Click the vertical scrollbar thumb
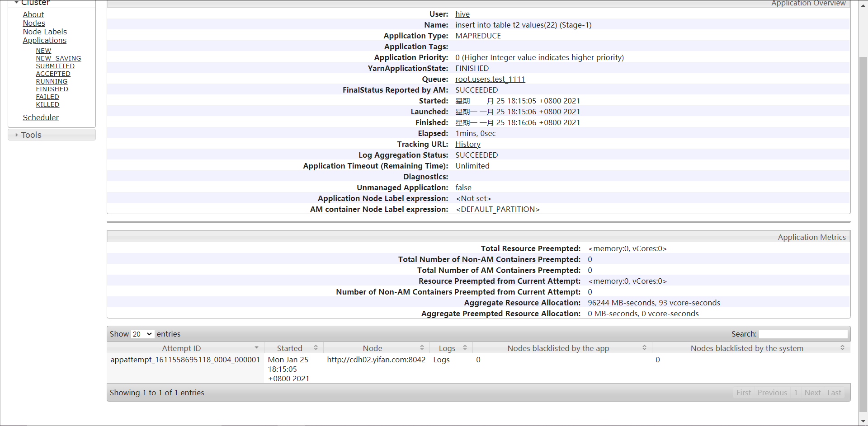The height and width of the screenshot is (426, 868). 863,234
